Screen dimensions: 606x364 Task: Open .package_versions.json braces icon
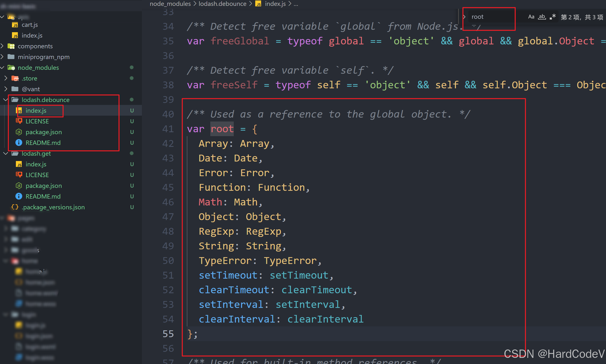pos(15,207)
